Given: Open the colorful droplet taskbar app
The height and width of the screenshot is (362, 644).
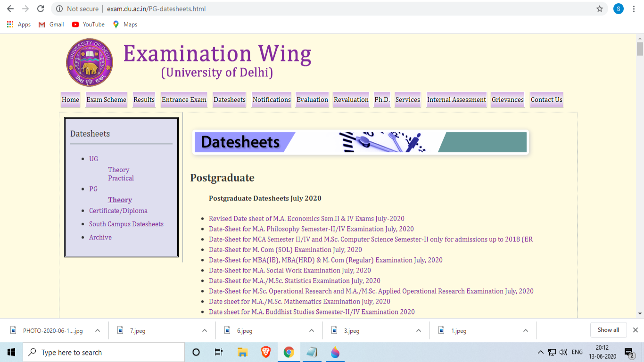Looking at the screenshot, I should [335, 352].
